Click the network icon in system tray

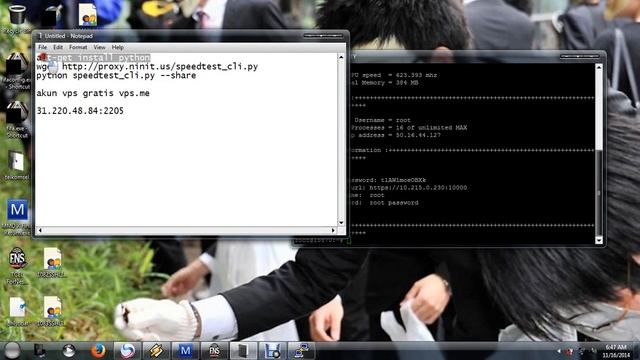(581, 351)
